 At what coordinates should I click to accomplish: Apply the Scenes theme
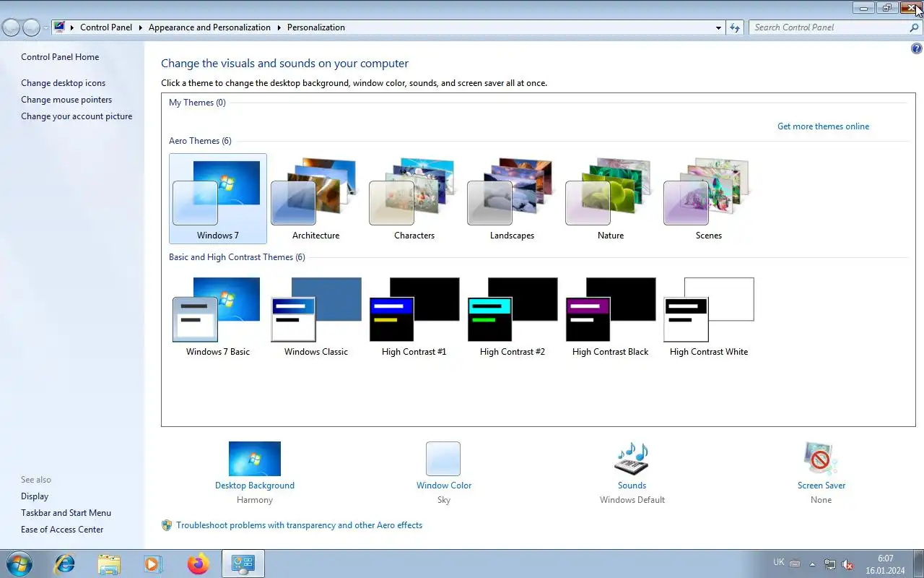click(x=709, y=199)
